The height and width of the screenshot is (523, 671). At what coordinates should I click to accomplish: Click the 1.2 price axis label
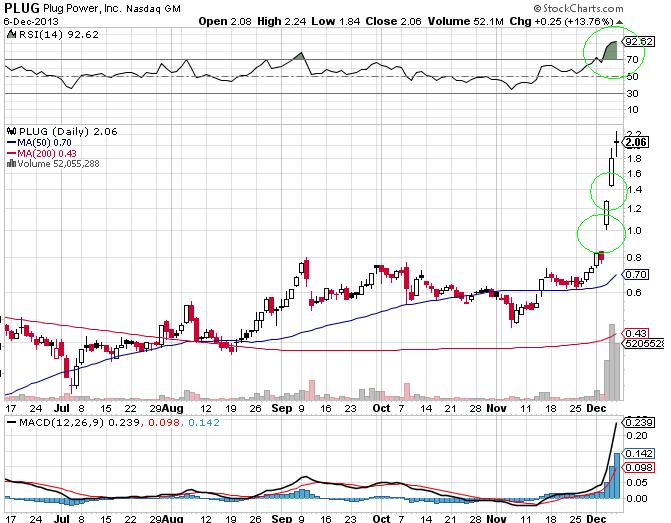pos(634,209)
